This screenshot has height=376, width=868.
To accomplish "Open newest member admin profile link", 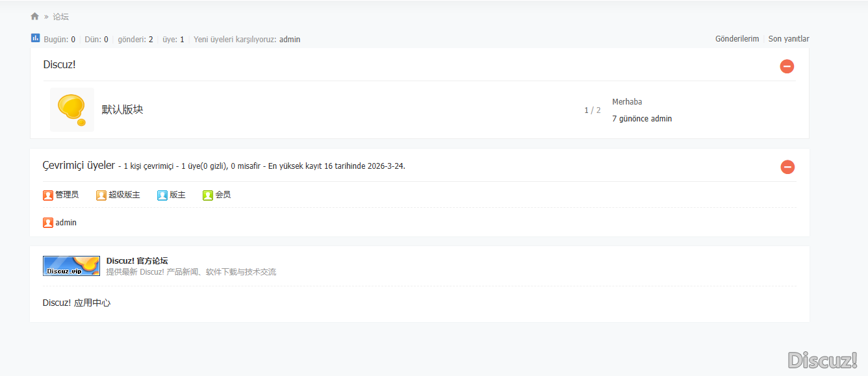I will [290, 40].
